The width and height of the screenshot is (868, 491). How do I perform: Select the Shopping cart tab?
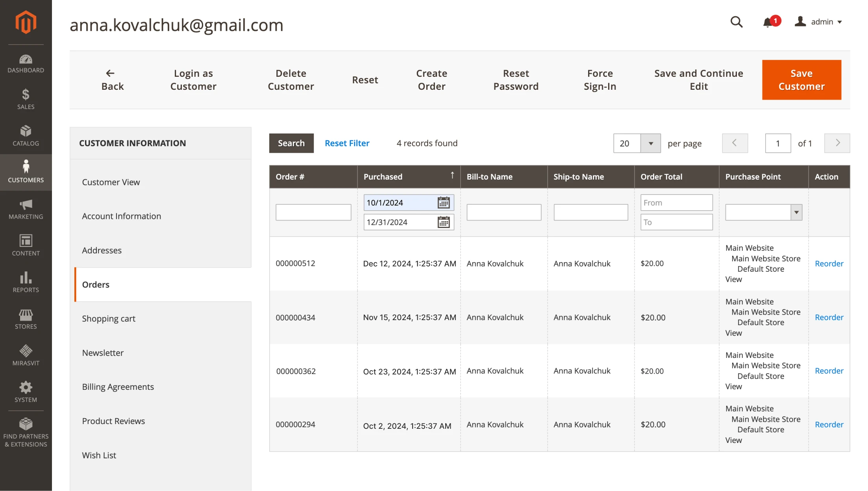coord(109,319)
